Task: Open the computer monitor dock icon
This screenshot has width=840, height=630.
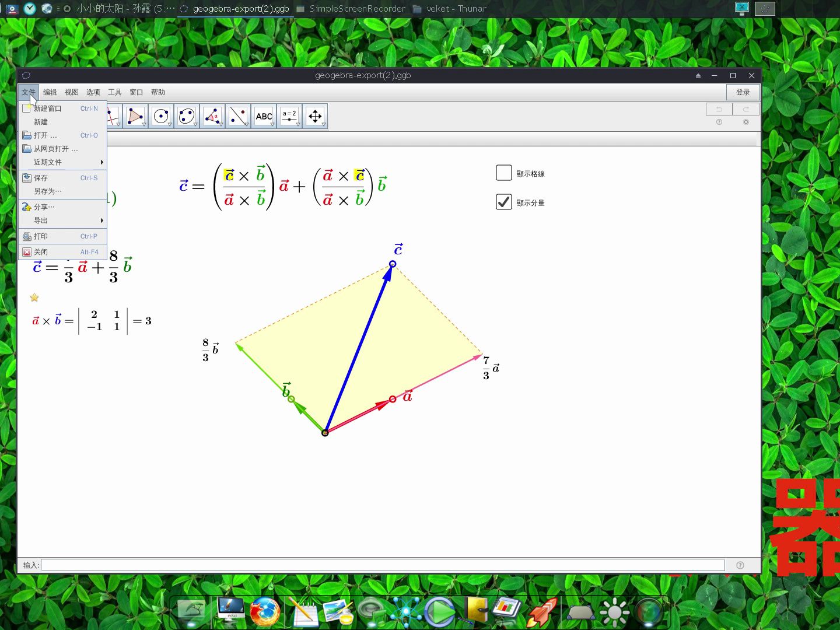Action: pos(231,611)
